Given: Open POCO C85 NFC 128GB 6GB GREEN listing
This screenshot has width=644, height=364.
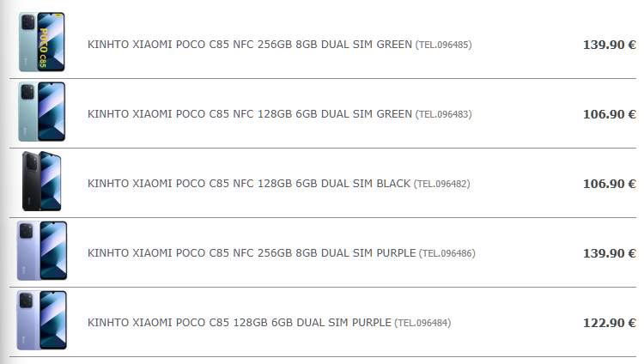Looking at the screenshot, I should click(250, 114).
